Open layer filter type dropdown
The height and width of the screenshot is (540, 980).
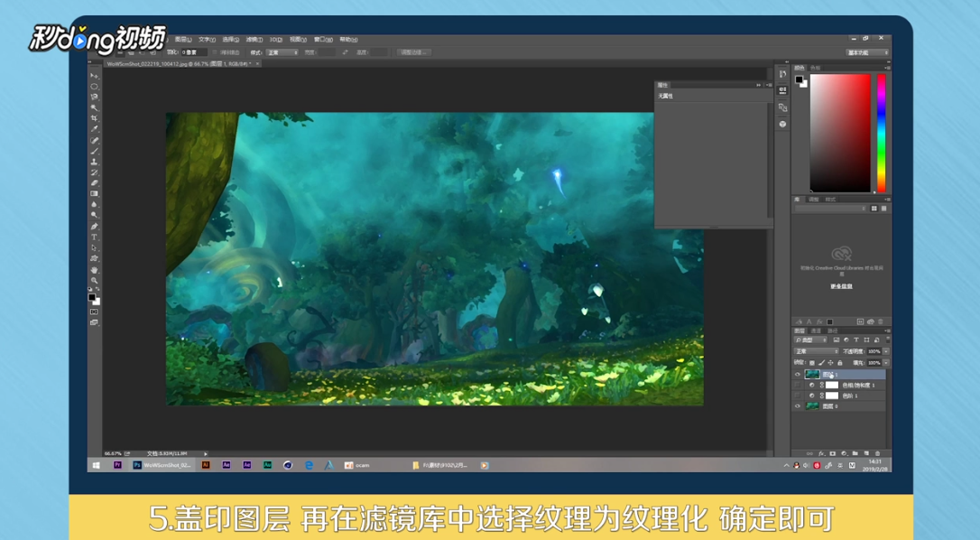coord(810,340)
